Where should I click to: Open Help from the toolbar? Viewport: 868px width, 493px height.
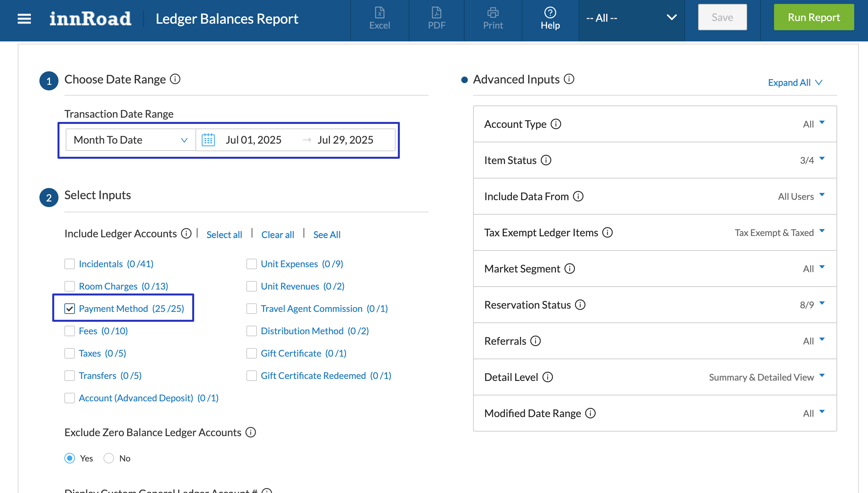(550, 18)
